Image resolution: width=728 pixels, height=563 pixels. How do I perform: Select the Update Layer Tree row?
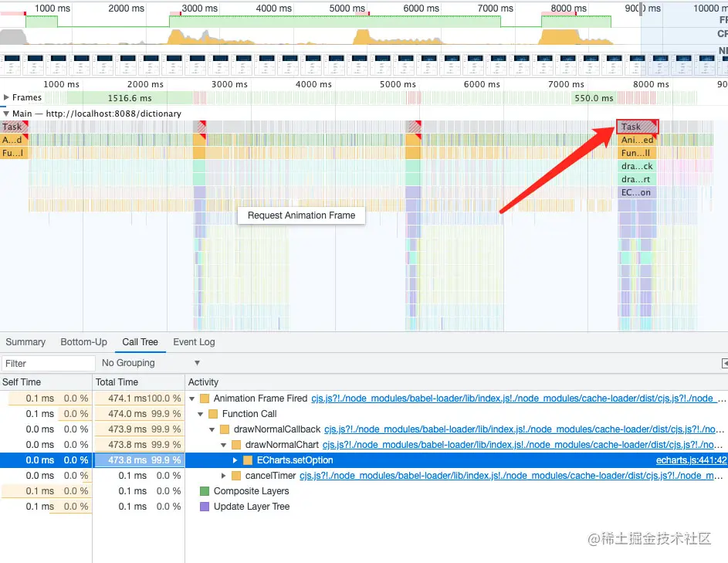coord(364,507)
